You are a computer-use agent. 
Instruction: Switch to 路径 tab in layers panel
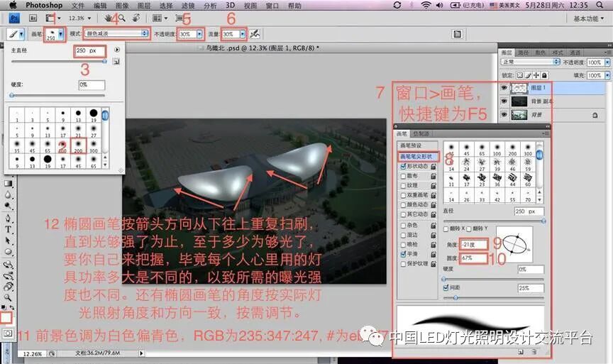point(523,53)
